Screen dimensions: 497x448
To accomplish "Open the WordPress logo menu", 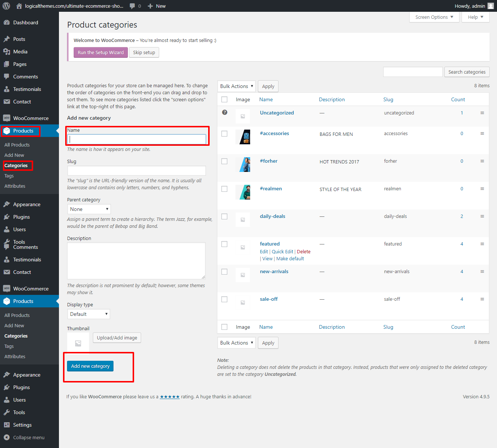I will (x=6, y=6).
